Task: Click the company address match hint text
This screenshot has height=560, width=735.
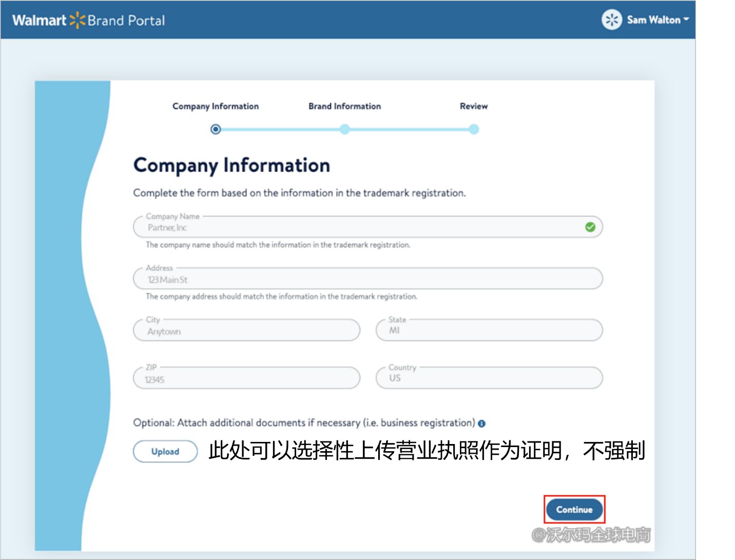Action: tap(281, 297)
